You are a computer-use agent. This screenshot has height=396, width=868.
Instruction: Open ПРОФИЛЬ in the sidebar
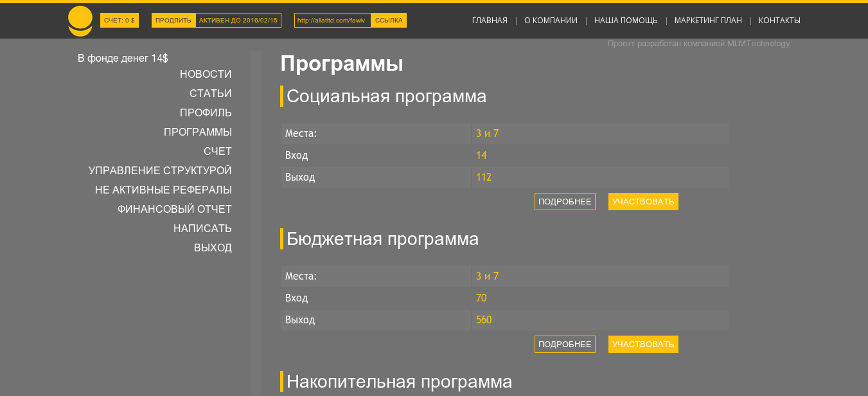pyautogui.click(x=206, y=113)
